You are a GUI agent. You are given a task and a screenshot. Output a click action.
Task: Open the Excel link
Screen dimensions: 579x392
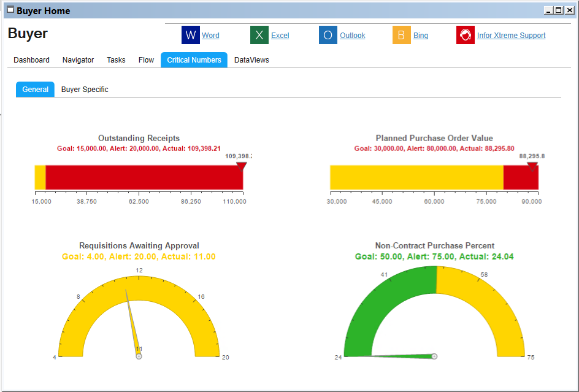280,36
